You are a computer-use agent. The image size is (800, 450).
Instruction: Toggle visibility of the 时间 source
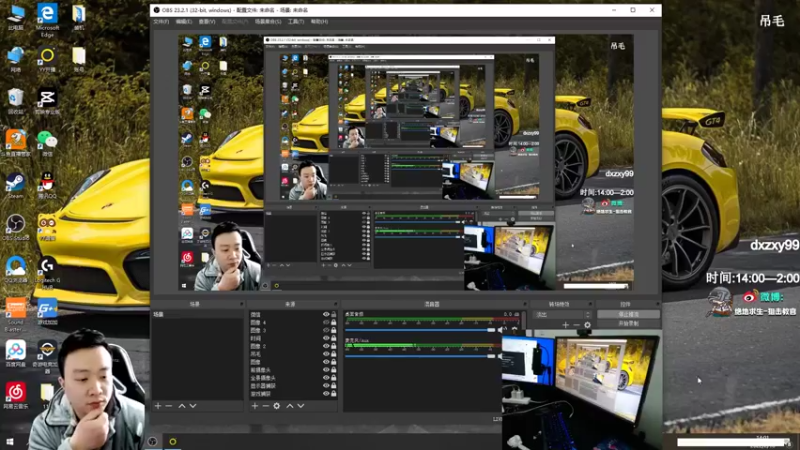coord(325,338)
